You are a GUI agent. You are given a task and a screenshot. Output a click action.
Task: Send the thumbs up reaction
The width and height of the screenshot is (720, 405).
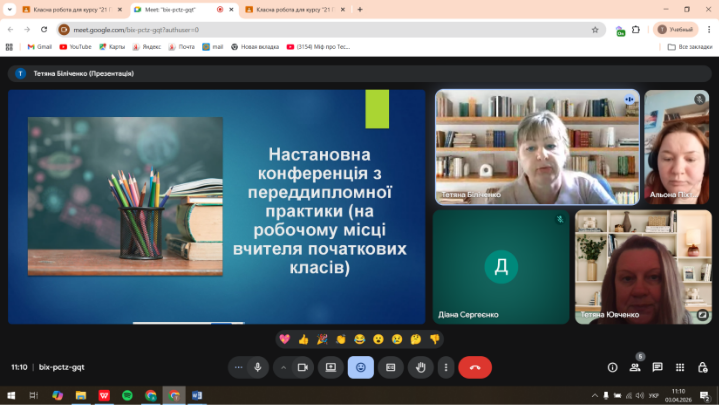(304, 339)
